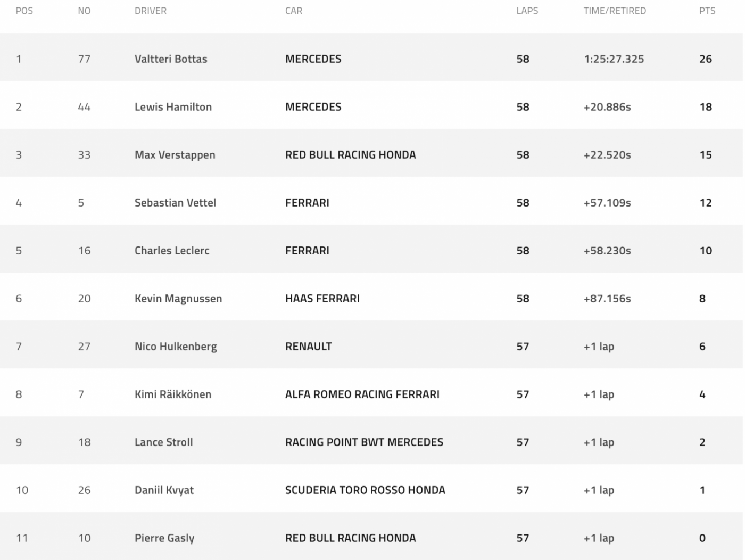The width and height of the screenshot is (745, 560).
Task: Click driver name Valtteri Bottas
Action: pos(171,59)
